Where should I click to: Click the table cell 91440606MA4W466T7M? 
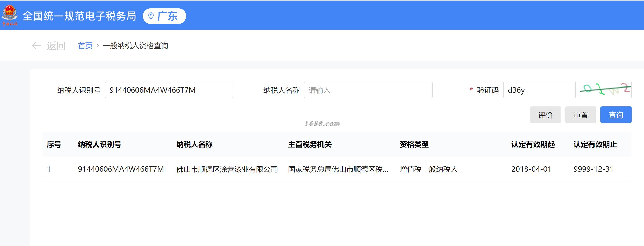(x=121, y=169)
